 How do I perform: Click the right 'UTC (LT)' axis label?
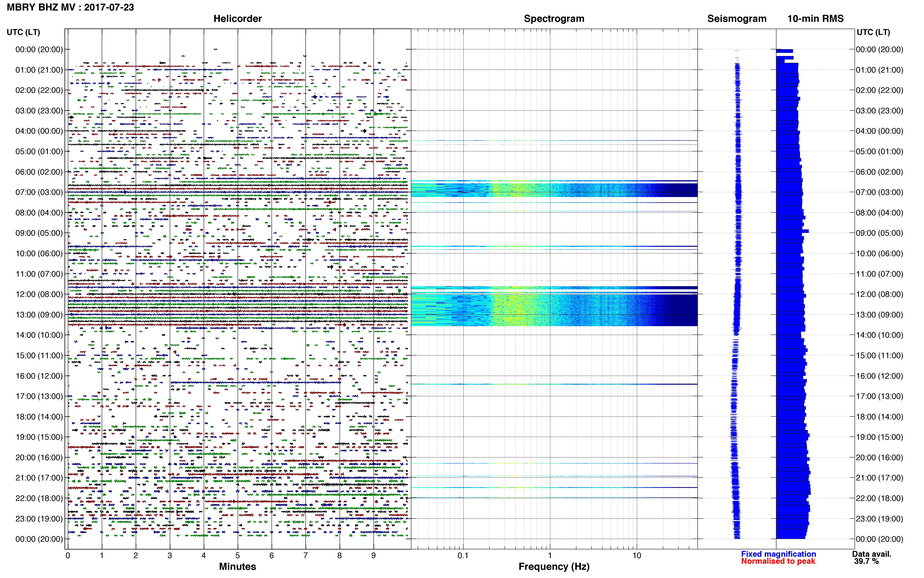(873, 32)
